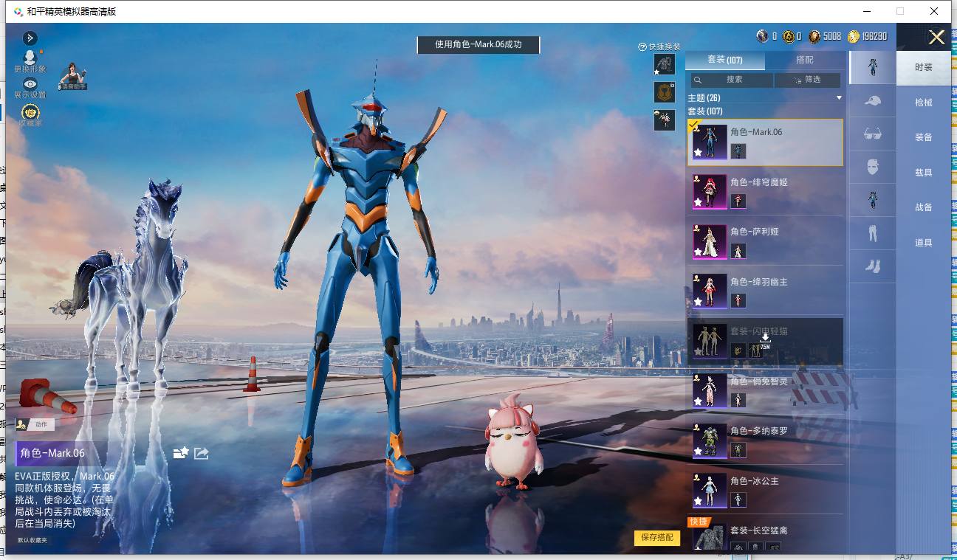Select the 角色-冰公主 outfit
This screenshot has width=957, height=560.
coord(765,490)
